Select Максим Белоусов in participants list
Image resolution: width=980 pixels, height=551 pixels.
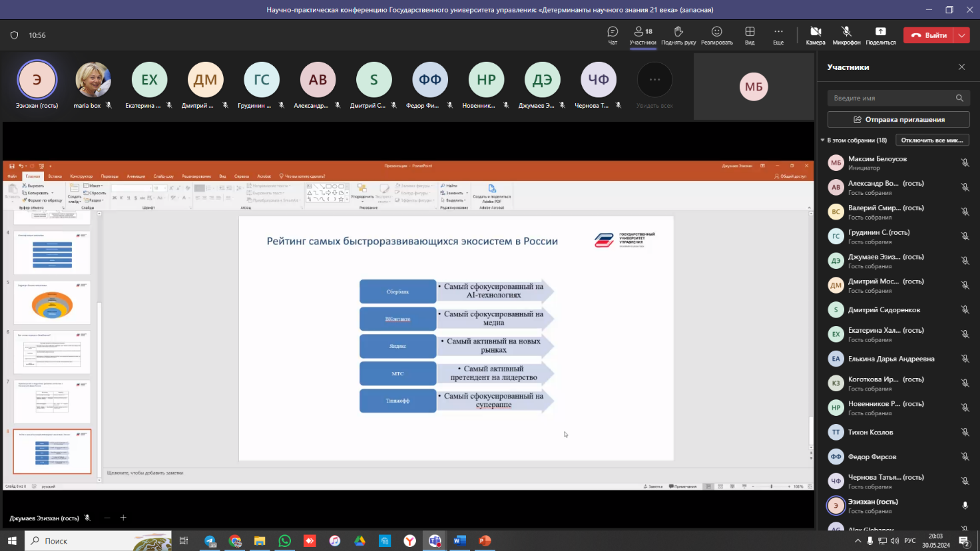coord(898,163)
